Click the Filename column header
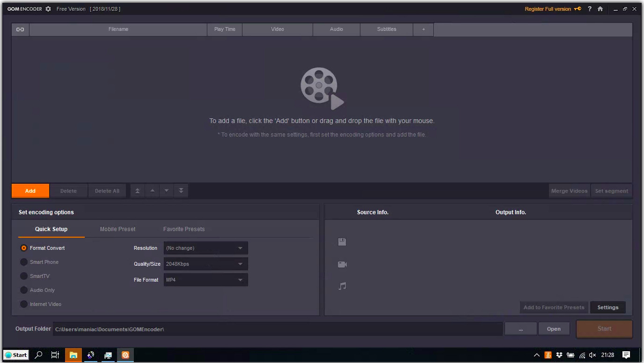644x363 pixels. (118, 29)
